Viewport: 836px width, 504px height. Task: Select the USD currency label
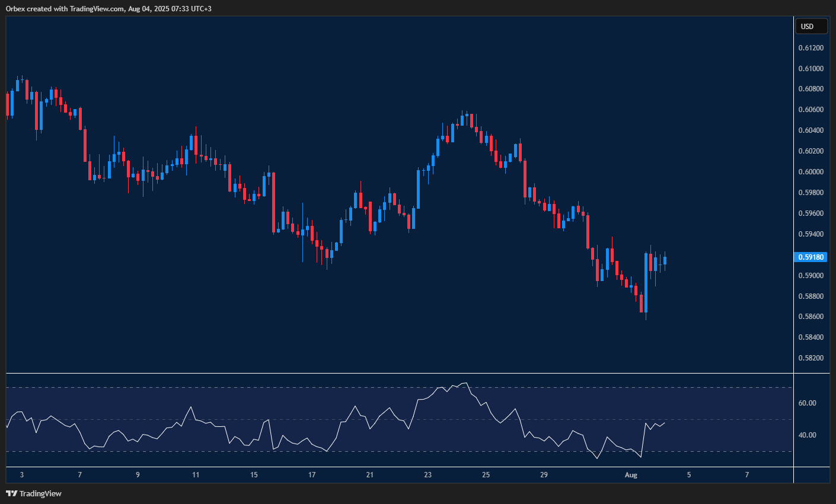pos(811,26)
